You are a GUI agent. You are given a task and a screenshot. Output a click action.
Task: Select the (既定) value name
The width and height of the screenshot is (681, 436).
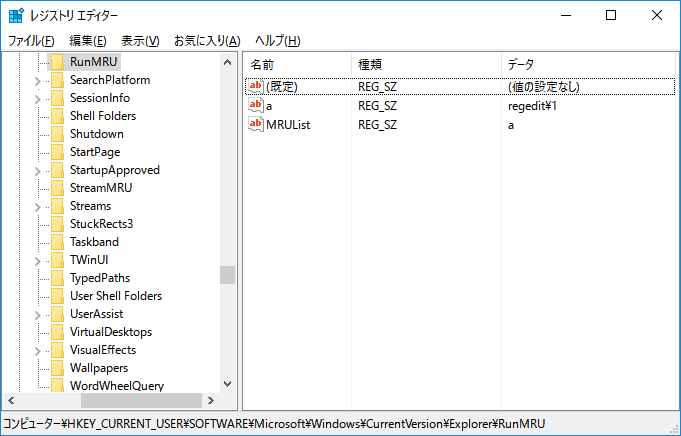pos(282,87)
